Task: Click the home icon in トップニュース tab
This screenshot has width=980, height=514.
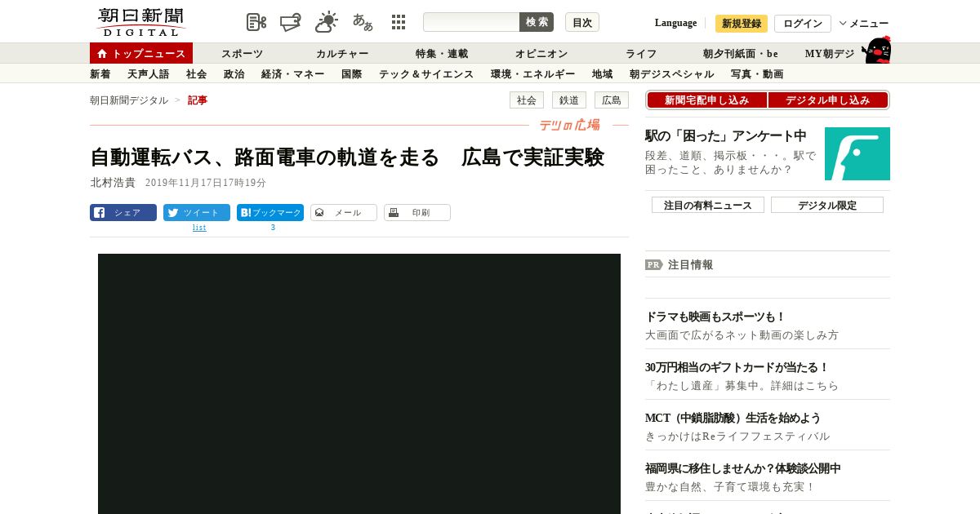Action: coord(102,53)
